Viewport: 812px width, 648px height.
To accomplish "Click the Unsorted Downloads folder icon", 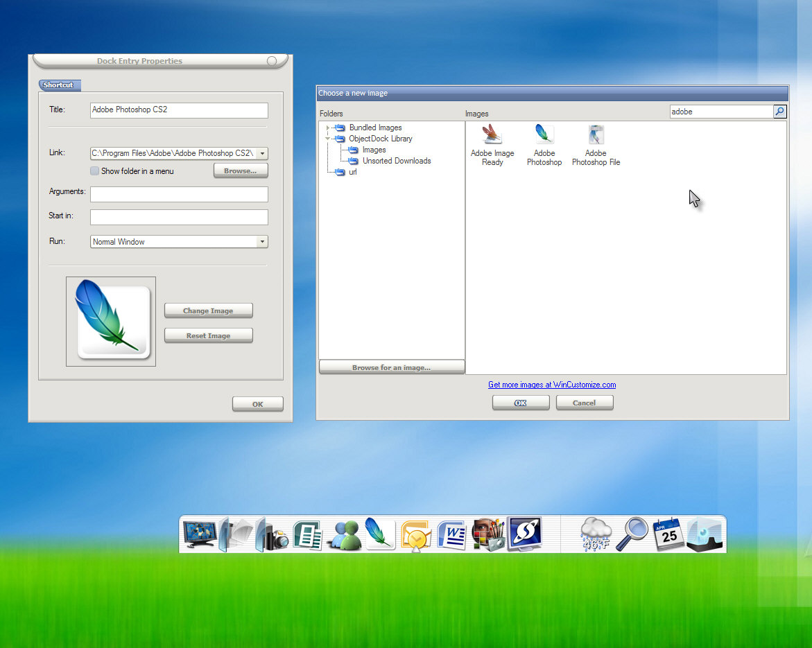I will (353, 161).
